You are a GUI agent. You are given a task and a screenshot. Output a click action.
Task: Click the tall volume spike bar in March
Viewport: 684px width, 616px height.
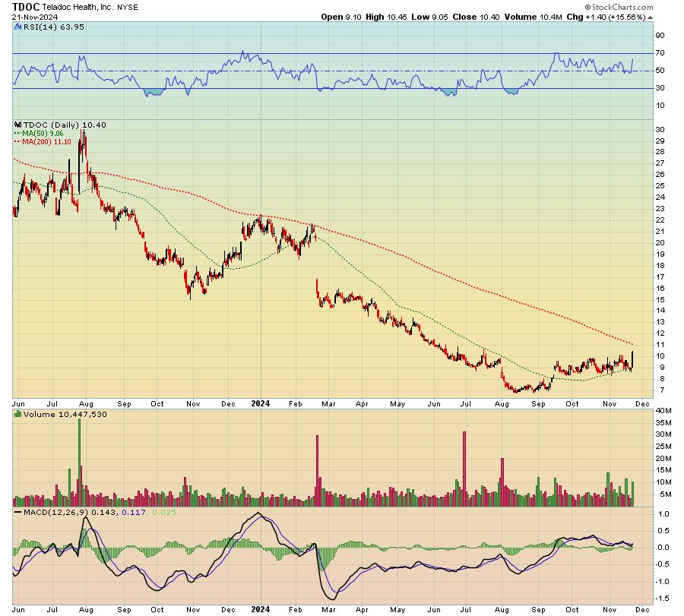(x=318, y=467)
